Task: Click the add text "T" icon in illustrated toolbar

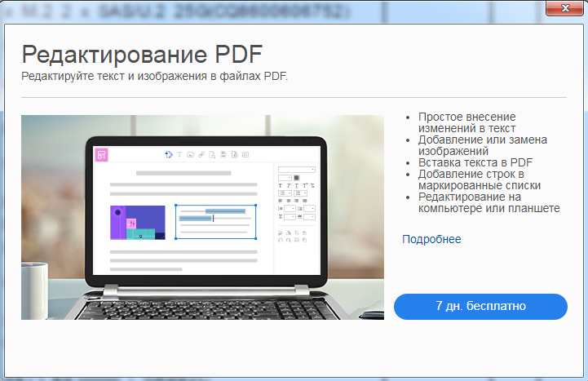Action: 179,154
